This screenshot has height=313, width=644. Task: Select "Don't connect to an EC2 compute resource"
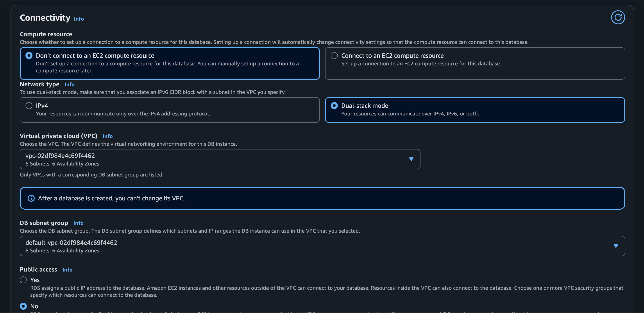[x=29, y=56]
